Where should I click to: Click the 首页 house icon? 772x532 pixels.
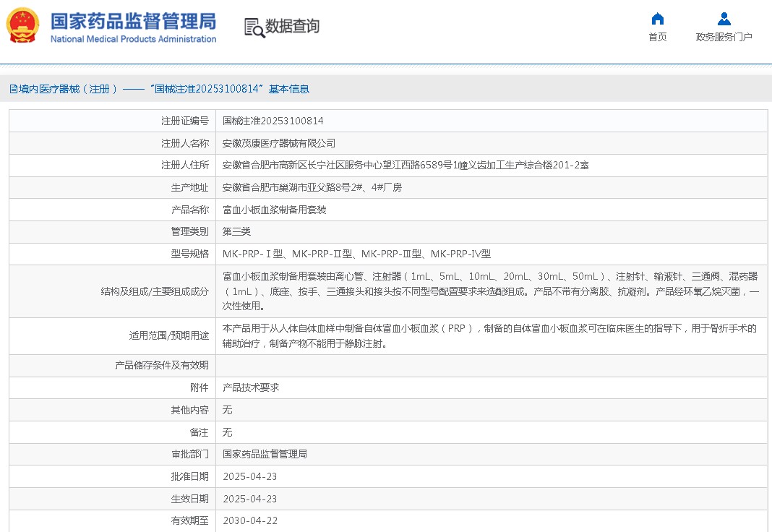coord(657,19)
